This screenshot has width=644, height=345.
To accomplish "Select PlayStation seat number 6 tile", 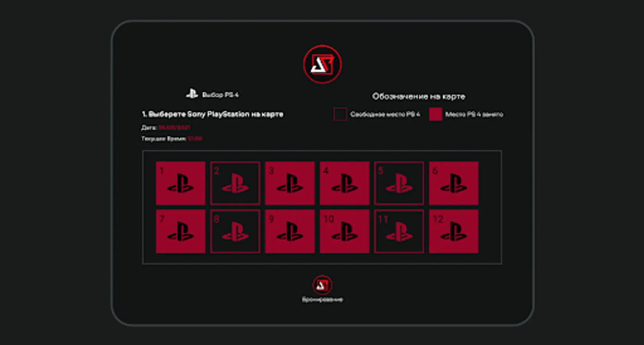I will click(x=454, y=183).
